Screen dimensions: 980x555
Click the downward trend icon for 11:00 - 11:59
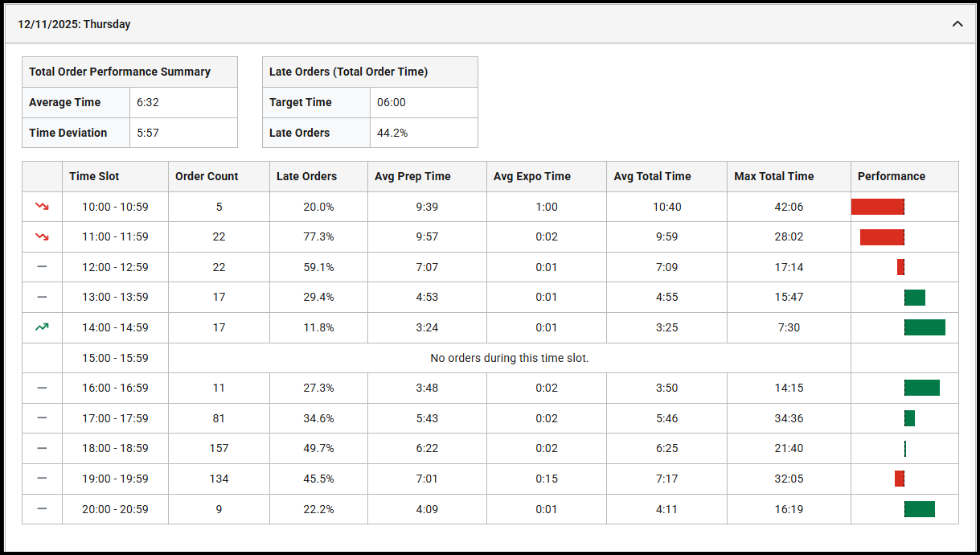42,237
